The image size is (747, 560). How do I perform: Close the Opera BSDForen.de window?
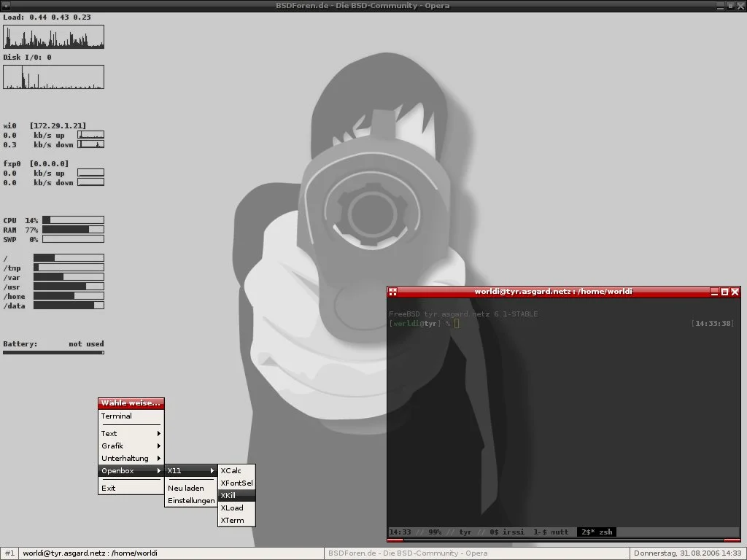click(x=740, y=5)
